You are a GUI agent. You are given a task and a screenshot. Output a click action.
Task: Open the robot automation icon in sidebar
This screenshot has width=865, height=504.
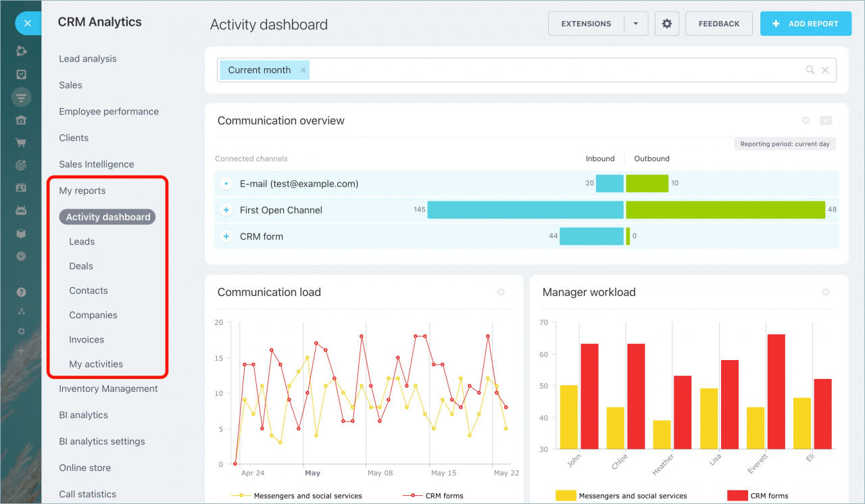click(x=22, y=210)
